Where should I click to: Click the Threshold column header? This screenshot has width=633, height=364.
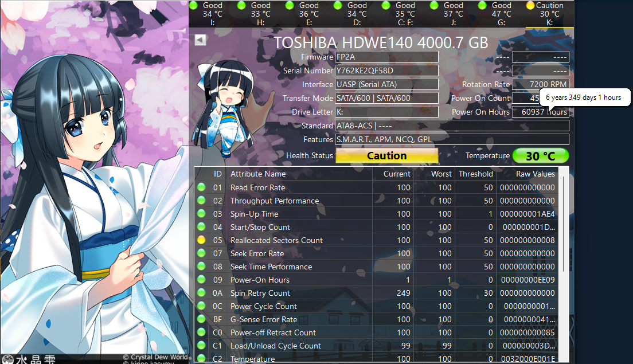(x=475, y=174)
